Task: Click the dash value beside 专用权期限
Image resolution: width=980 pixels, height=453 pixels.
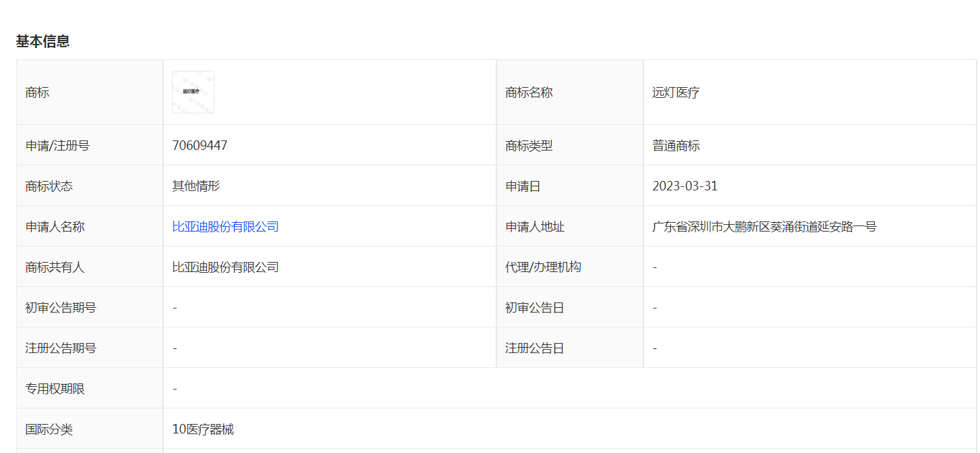Action: pos(175,389)
